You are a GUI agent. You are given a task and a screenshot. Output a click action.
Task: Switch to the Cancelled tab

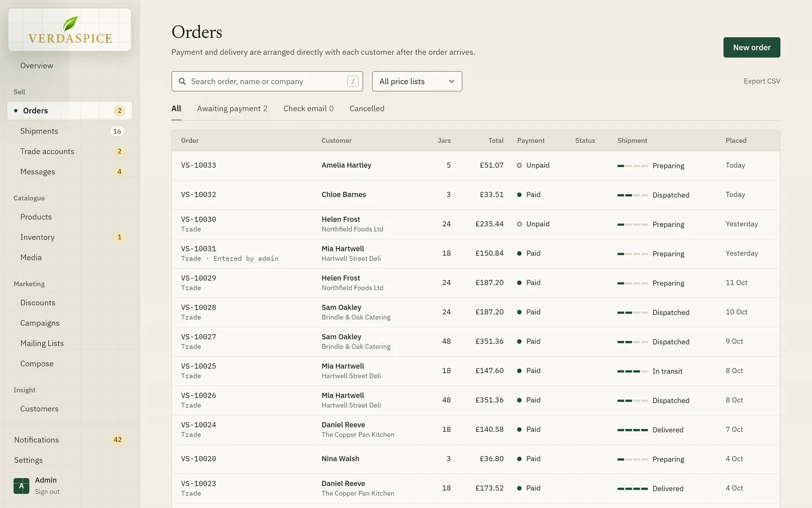tap(367, 109)
